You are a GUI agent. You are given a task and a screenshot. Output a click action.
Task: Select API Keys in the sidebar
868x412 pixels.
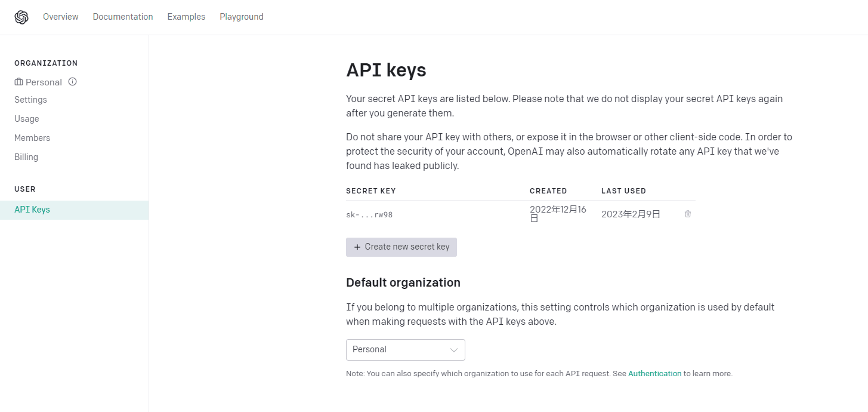click(x=74, y=210)
